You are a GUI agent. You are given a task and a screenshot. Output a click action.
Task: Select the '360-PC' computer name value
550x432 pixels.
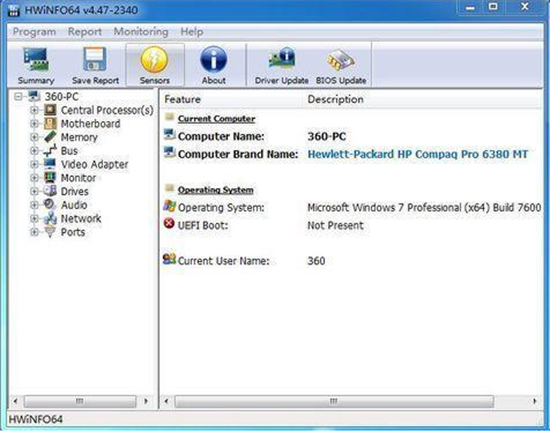[x=327, y=136]
